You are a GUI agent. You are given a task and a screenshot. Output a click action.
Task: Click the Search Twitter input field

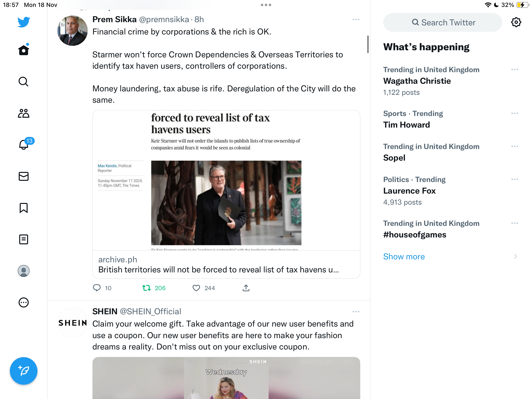click(443, 22)
